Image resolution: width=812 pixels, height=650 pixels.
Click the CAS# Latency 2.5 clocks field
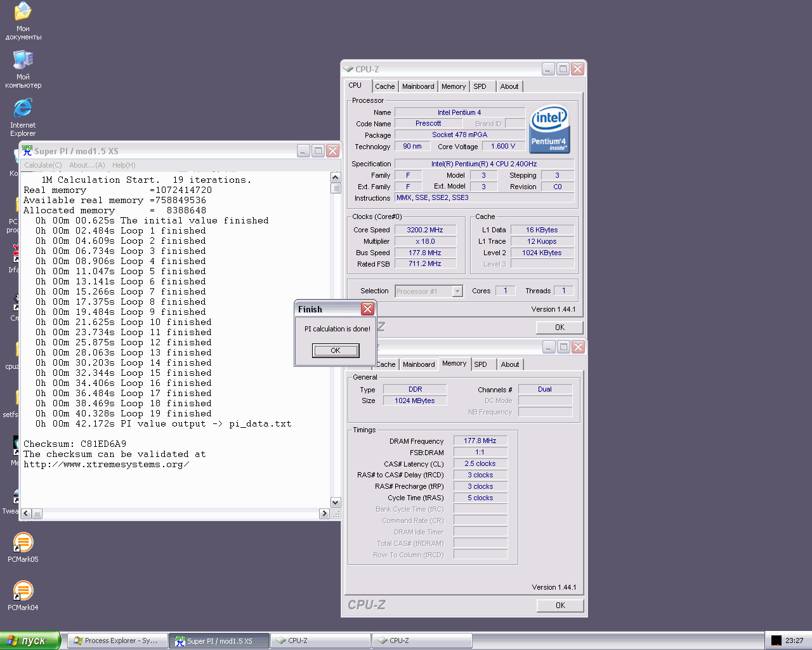tap(480, 463)
